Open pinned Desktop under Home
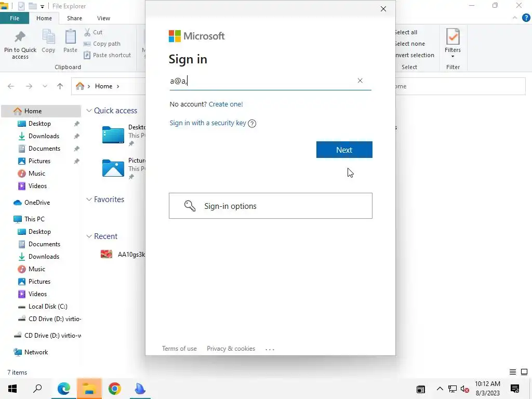This screenshot has height=399, width=532. pos(39,124)
